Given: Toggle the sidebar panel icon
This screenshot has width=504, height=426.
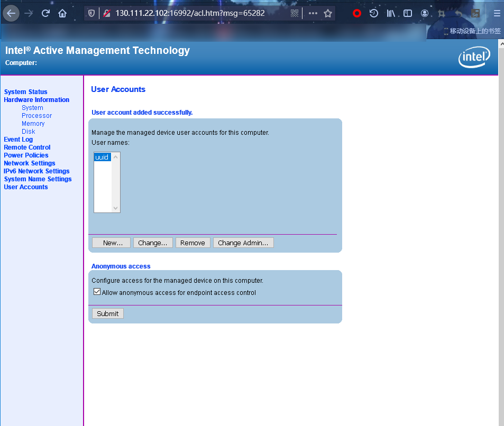Looking at the screenshot, I should click(408, 13).
